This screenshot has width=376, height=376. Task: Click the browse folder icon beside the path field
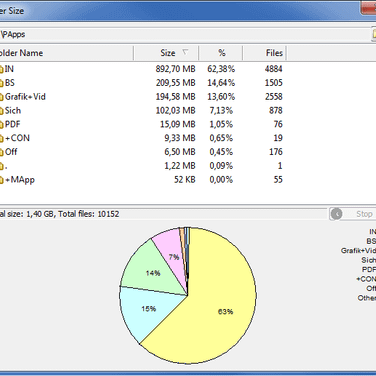(374, 34)
